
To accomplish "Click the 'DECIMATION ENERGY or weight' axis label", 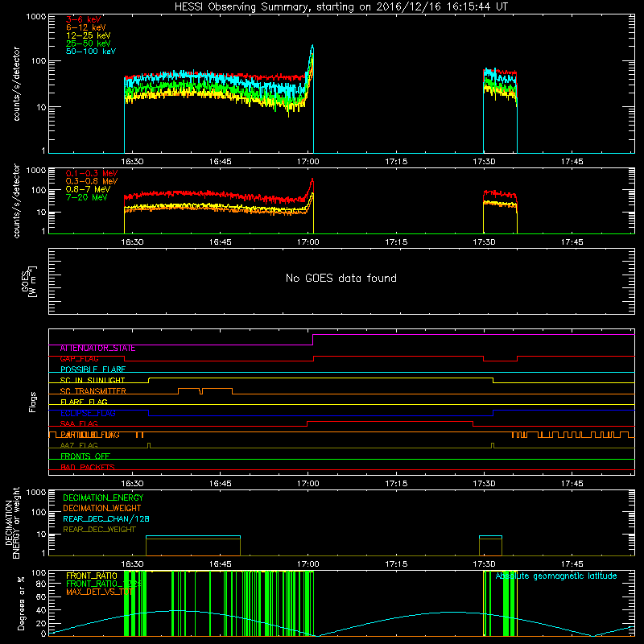I will (x=12, y=522).
